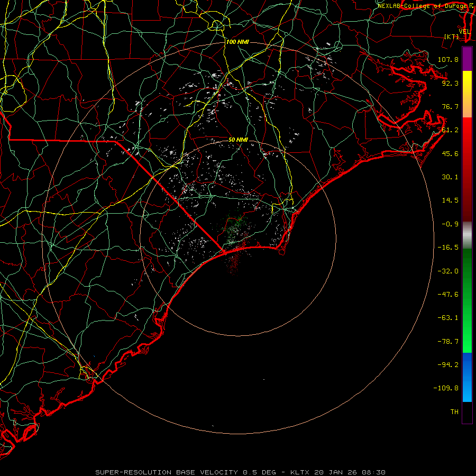Click the blue segment of velocity color bar
This screenshot has height=476, width=476.
tap(467, 377)
